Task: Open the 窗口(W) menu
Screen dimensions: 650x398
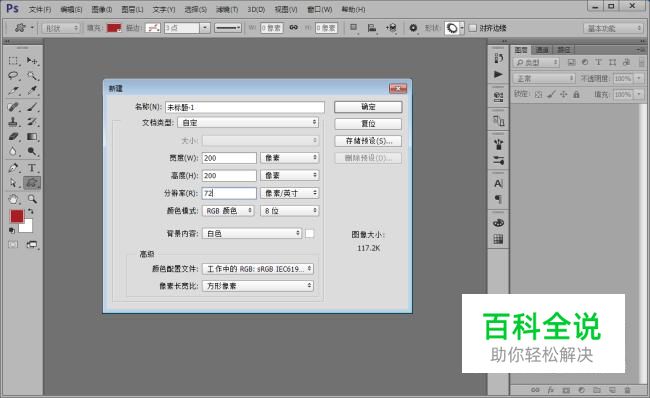Action: [320, 9]
